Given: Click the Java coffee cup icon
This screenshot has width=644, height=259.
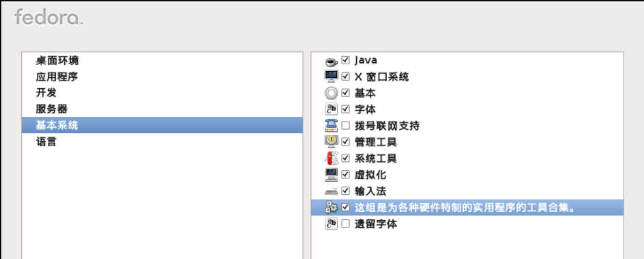Looking at the screenshot, I should pos(331,62).
